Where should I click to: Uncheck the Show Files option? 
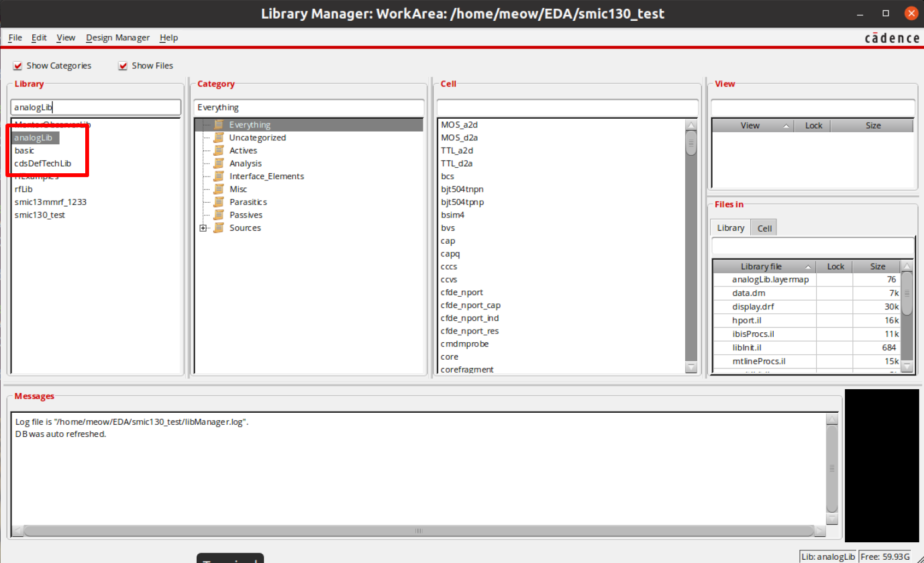(x=123, y=65)
